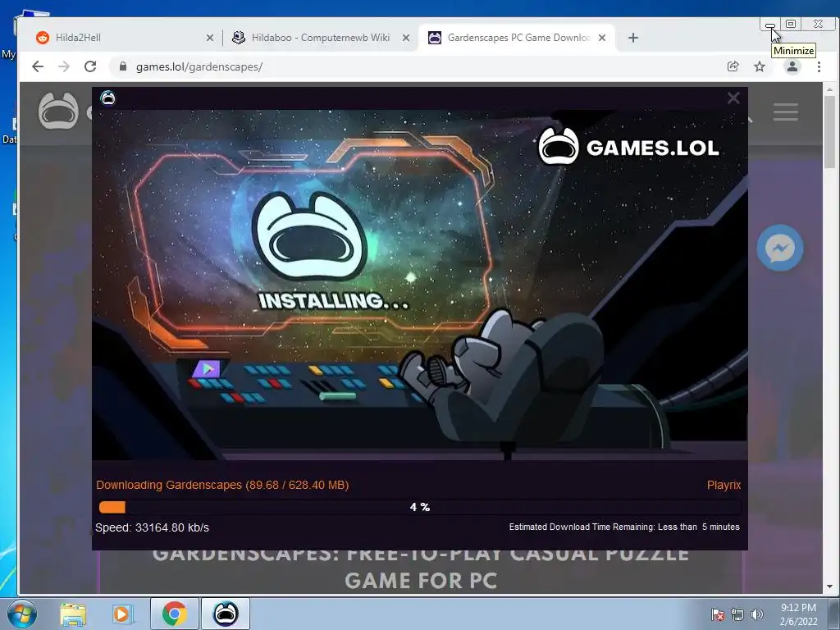Open Chrome three-dot settings menu
Screen dimensions: 840x630
point(819,66)
